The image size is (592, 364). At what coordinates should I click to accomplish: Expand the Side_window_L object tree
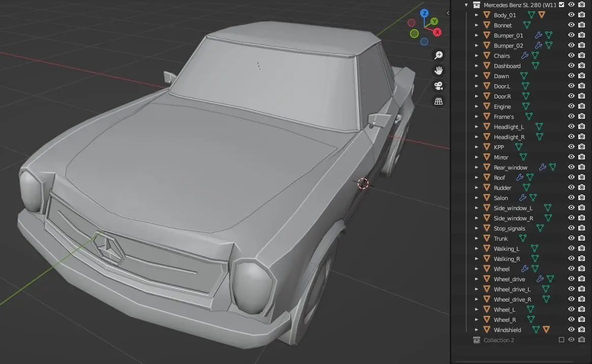[x=477, y=208]
